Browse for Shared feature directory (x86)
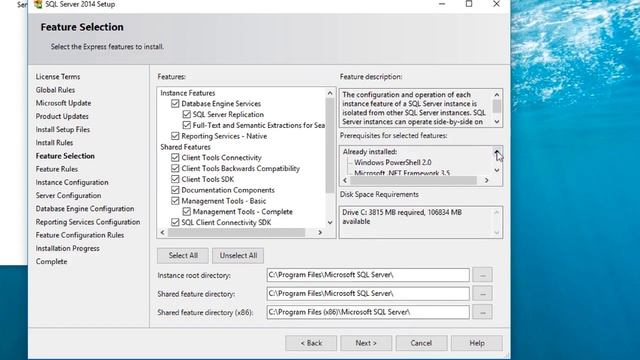The height and width of the screenshot is (360, 640). (482, 312)
